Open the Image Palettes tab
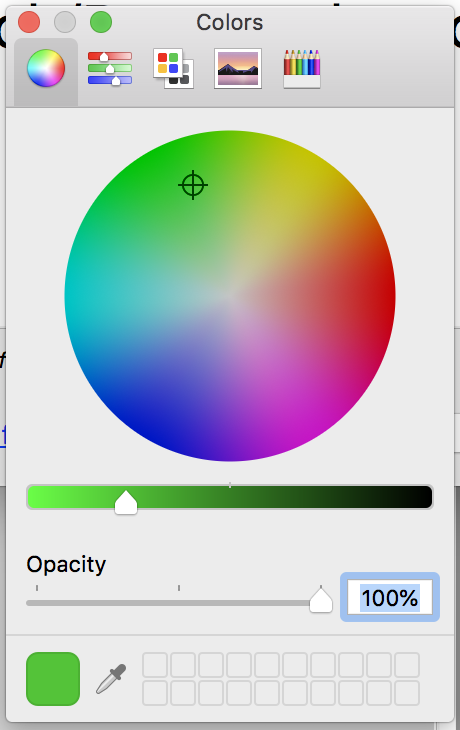The height and width of the screenshot is (730, 460). (238, 68)
